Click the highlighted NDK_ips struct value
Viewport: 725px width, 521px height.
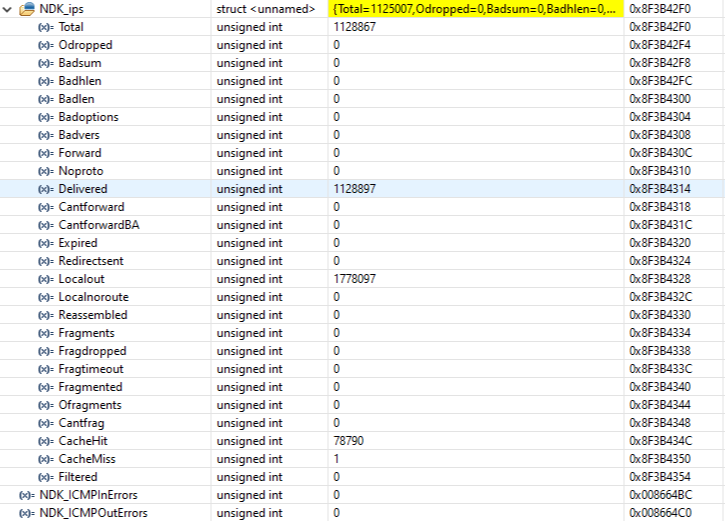pyautogui.click(x=476, y=9)
